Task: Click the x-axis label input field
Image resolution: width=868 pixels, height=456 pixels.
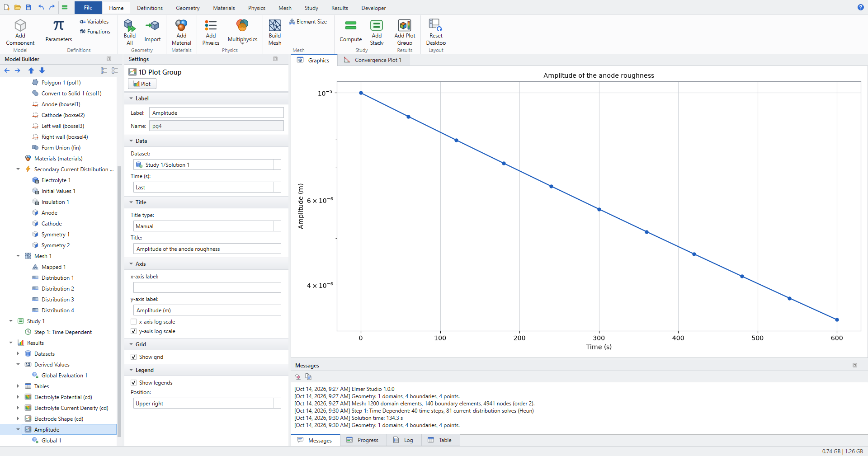Action: (x=207, y=288)
